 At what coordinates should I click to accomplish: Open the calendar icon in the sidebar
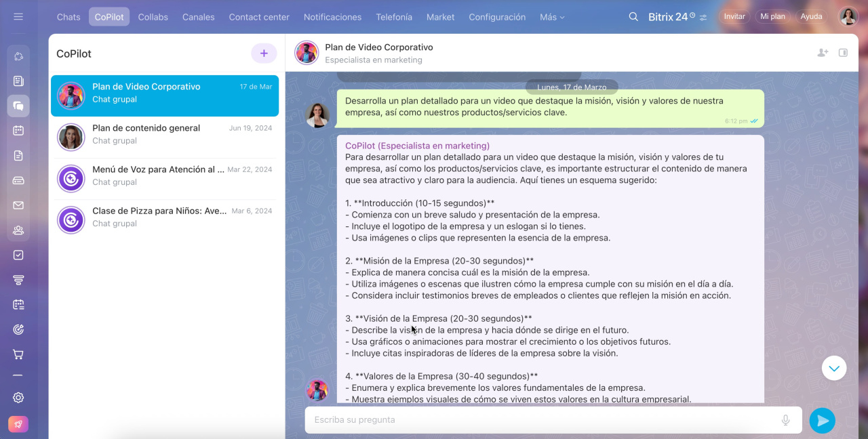coord(18,131)
